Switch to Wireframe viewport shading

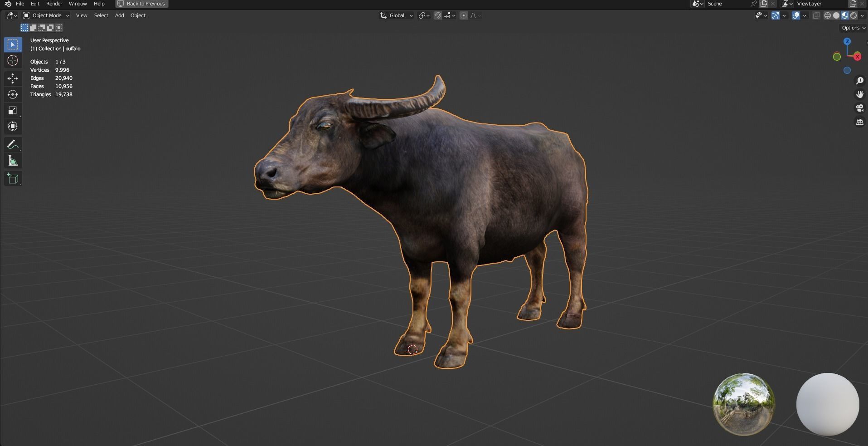828,15
